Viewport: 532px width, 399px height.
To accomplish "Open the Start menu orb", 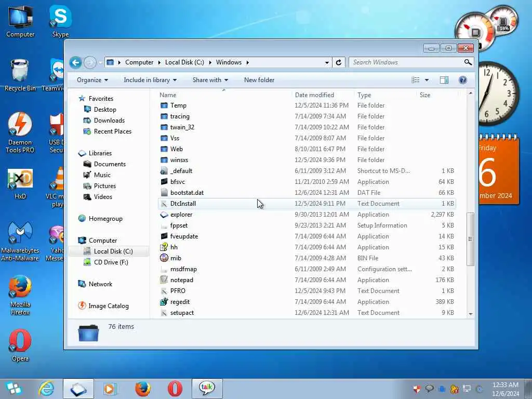I will (x=14, y=389).
